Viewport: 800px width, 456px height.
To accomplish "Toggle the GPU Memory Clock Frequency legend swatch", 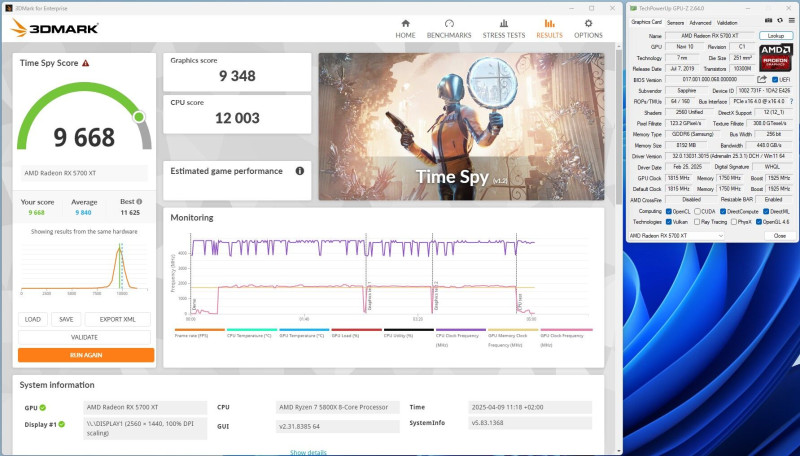I will pyautogui.click(x=513, y=330).
